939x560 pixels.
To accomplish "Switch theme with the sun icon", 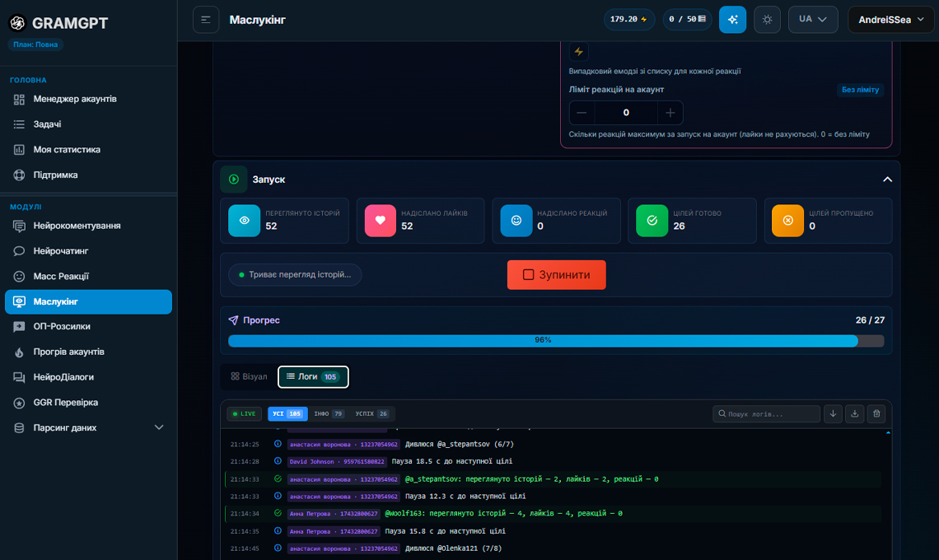I will [767, 20].
